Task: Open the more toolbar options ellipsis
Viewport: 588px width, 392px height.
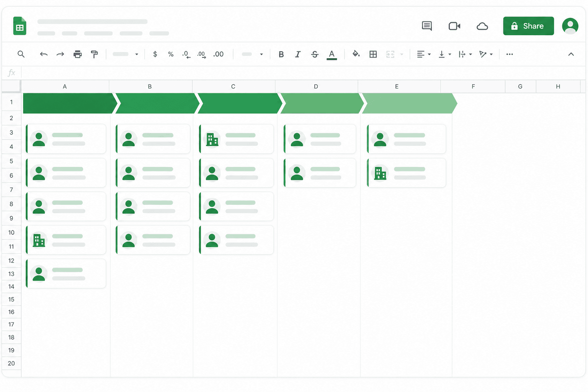Action: click(510, 54)
